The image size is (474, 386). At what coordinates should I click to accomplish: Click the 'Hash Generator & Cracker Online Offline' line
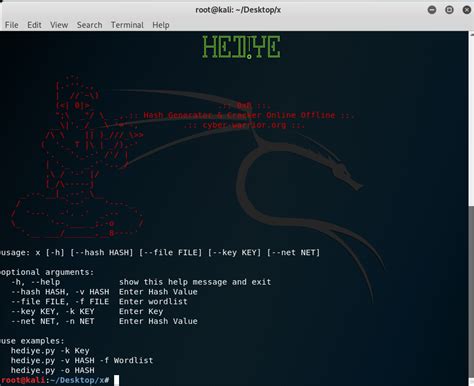[239, 115]
